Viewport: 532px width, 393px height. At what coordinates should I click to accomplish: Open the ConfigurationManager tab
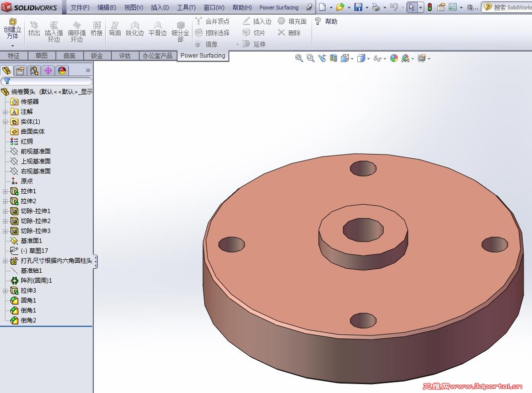34,71
